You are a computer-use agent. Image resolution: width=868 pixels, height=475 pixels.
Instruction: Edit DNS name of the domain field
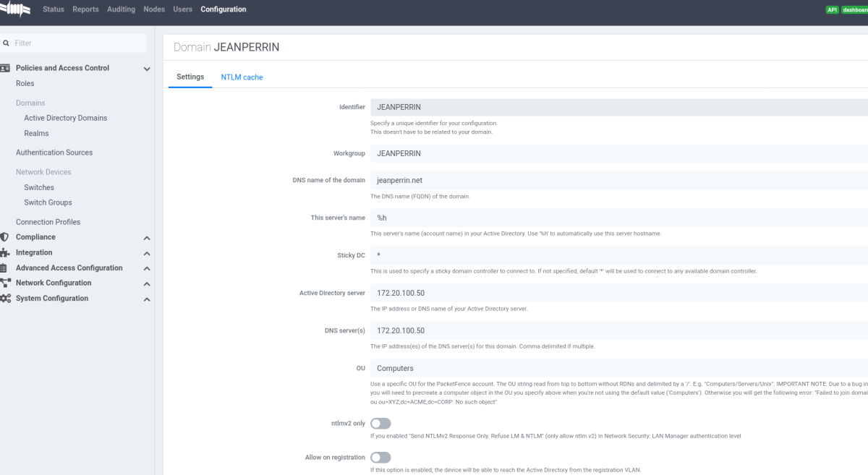click(619, 180)
